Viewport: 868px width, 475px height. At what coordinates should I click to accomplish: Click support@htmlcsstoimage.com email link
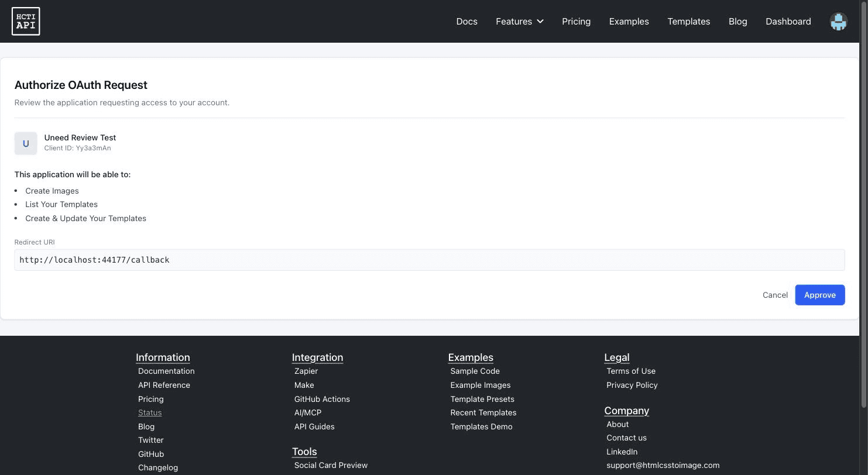pos(663,465)
